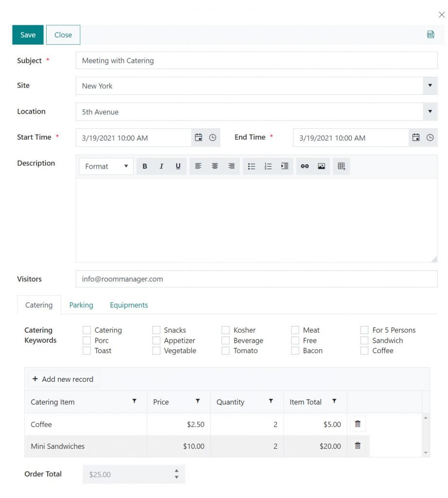Enable the Vegetable keyword checkbox

(x=156, y=351)
